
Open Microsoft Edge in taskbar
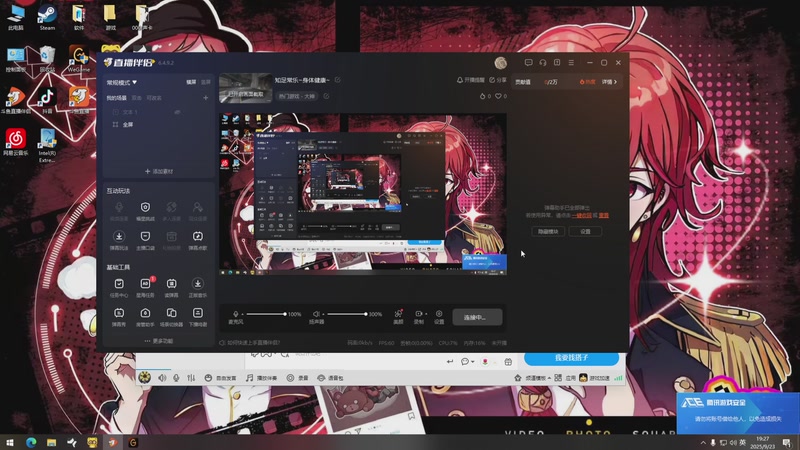(31, 442)
